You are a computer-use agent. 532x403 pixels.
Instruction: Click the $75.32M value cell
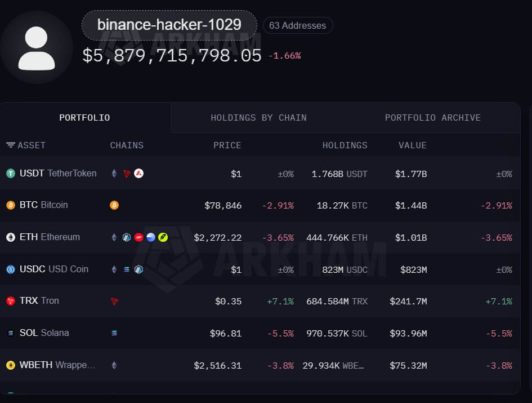tap(408, 366)
